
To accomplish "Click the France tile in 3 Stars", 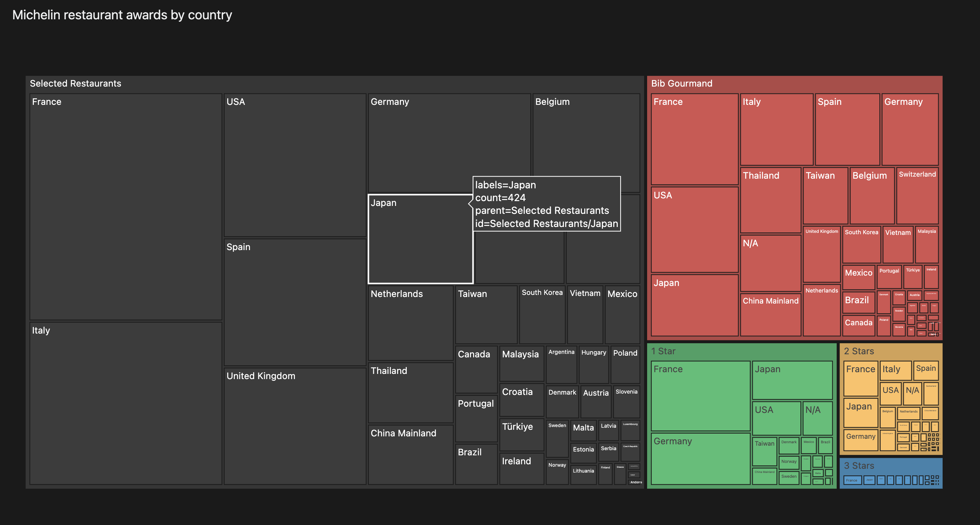I will (x=852, y=480).
